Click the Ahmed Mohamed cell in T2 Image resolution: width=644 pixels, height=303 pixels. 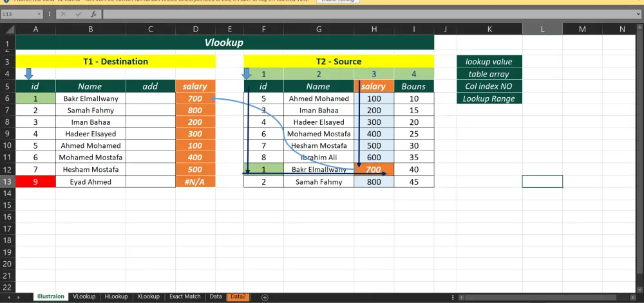(x=319, y=98)
